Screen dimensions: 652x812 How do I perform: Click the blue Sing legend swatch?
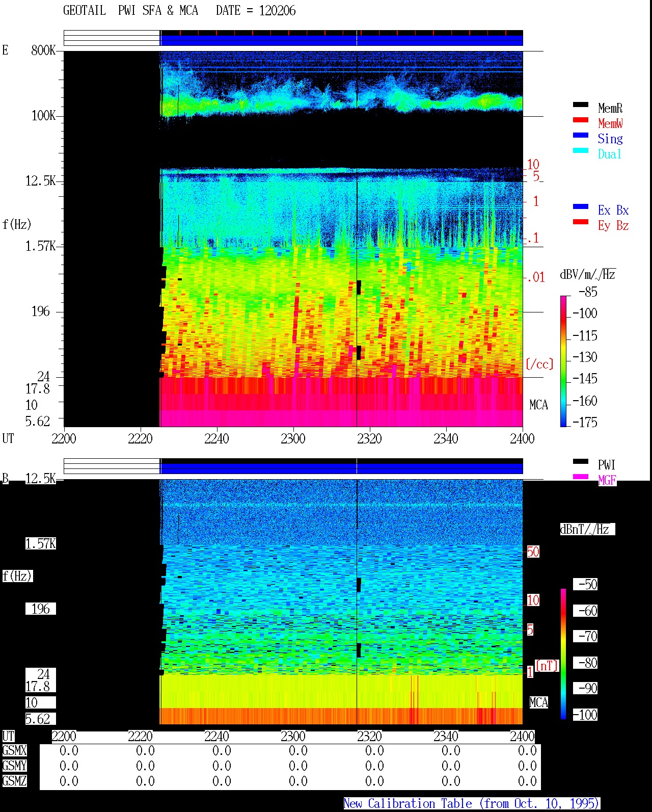pos(581,136)
